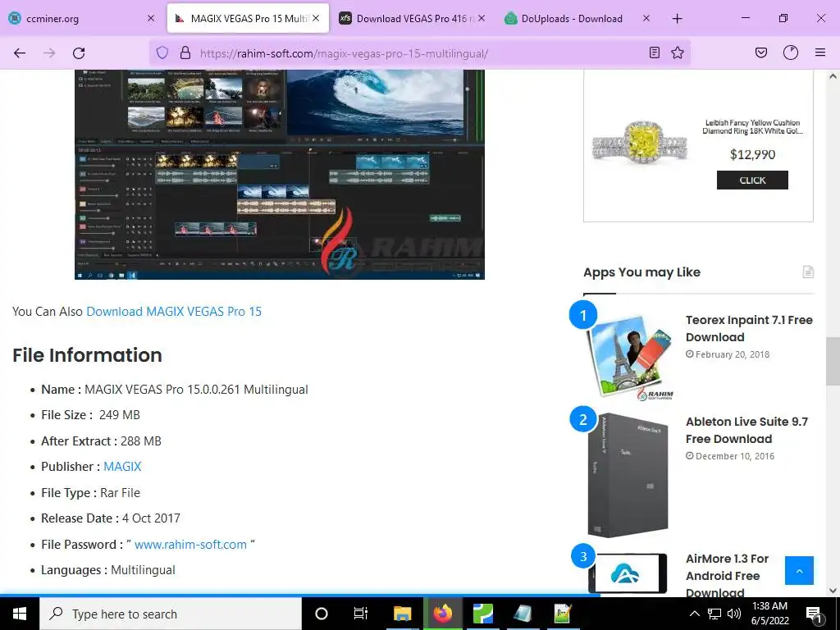
Task: Show hidden system tray icons
Action: (694, 614)
